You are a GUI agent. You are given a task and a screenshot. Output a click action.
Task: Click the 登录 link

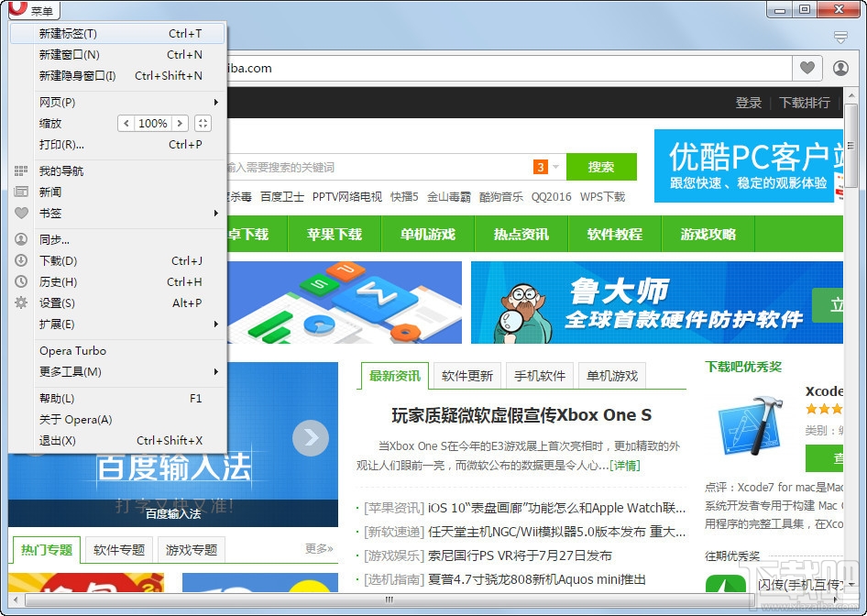click(748, 104)
